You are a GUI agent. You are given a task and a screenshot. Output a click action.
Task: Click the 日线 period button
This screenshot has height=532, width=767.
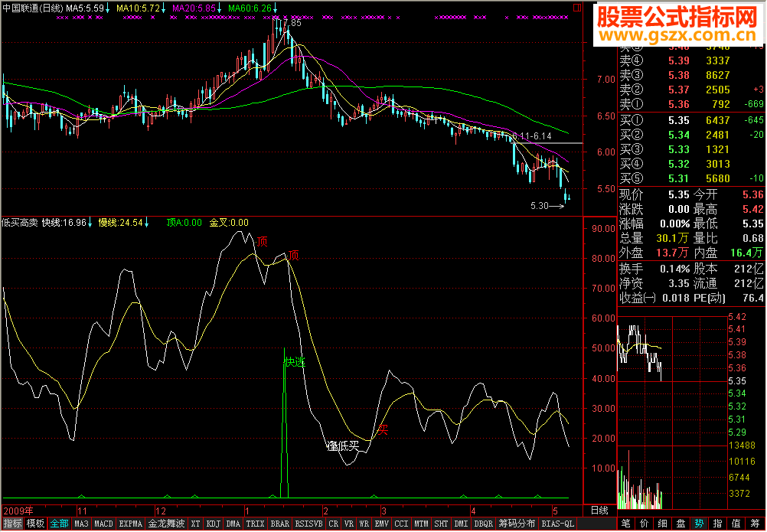tap(599, 511)
